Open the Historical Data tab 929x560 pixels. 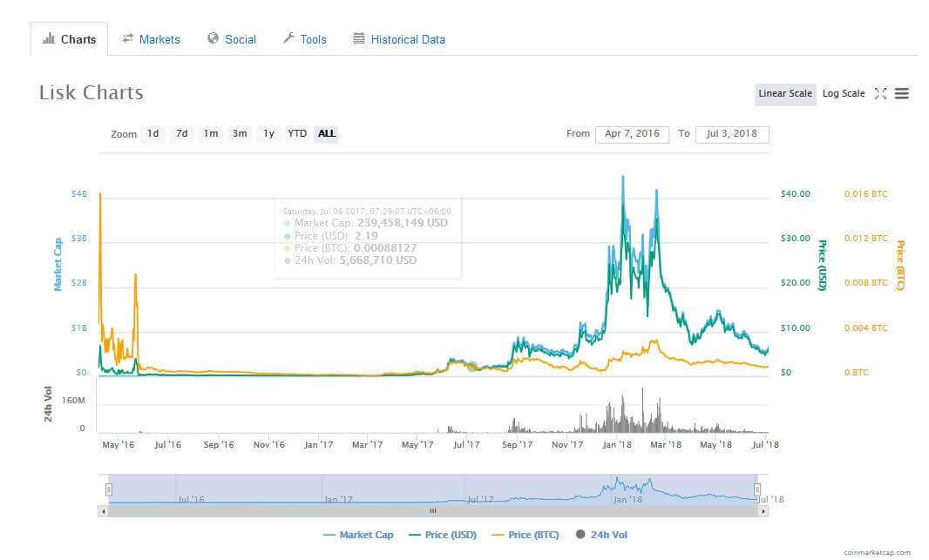tap(399, 39)
